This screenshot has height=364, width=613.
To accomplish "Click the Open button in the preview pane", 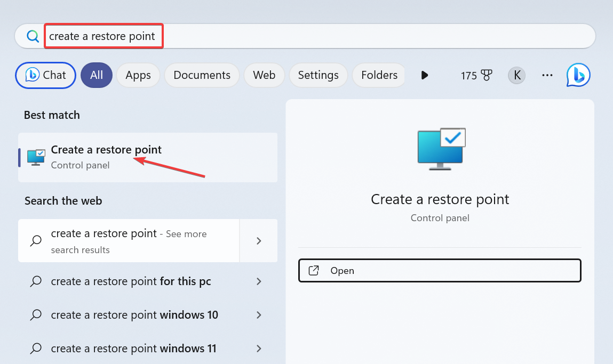I will pos(440,270).
